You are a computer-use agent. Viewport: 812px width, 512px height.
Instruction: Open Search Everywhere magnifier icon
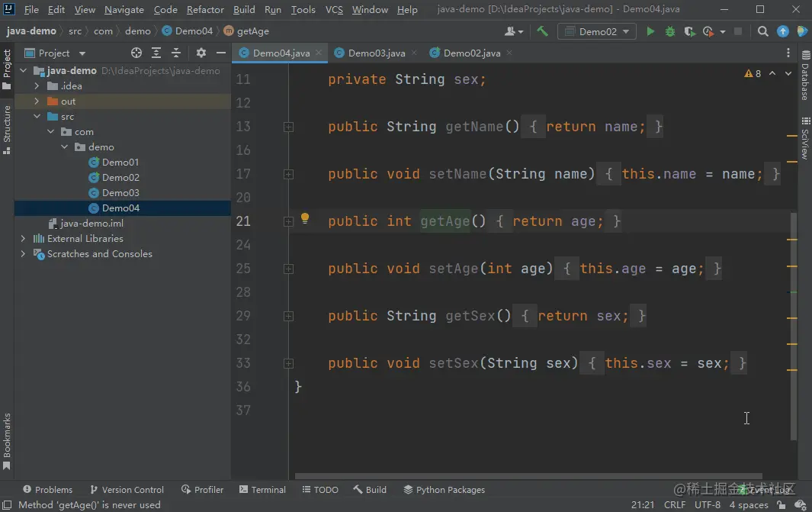tap(762, 31)
